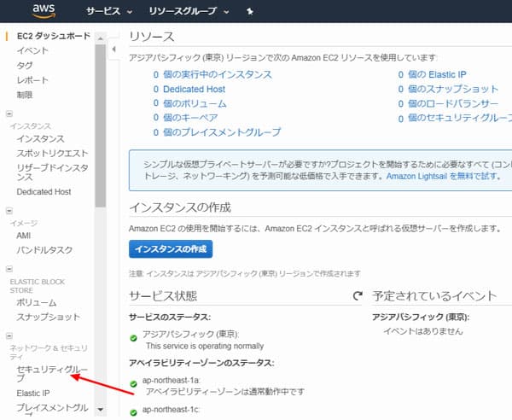Image resolution: width=512 pixels, height=420 pixels.
Task: Open スポットリクエスト in sidebar
Action: click(x=52, y=153)
